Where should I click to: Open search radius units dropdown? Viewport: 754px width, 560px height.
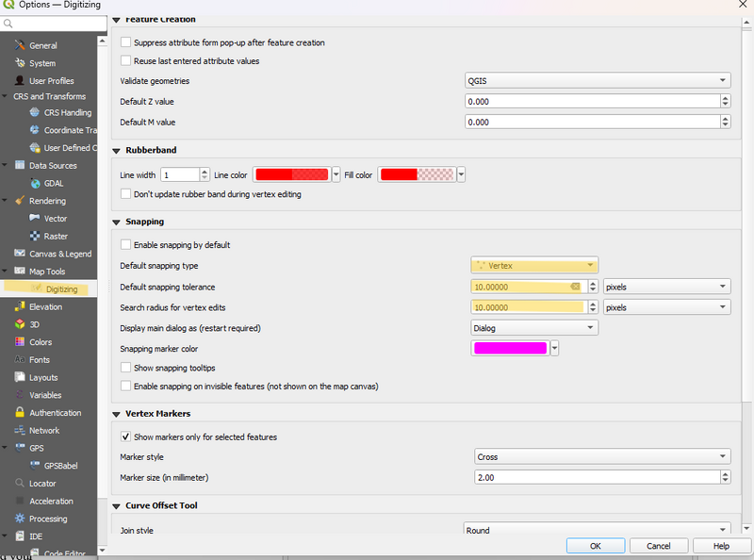pos(667,307)
